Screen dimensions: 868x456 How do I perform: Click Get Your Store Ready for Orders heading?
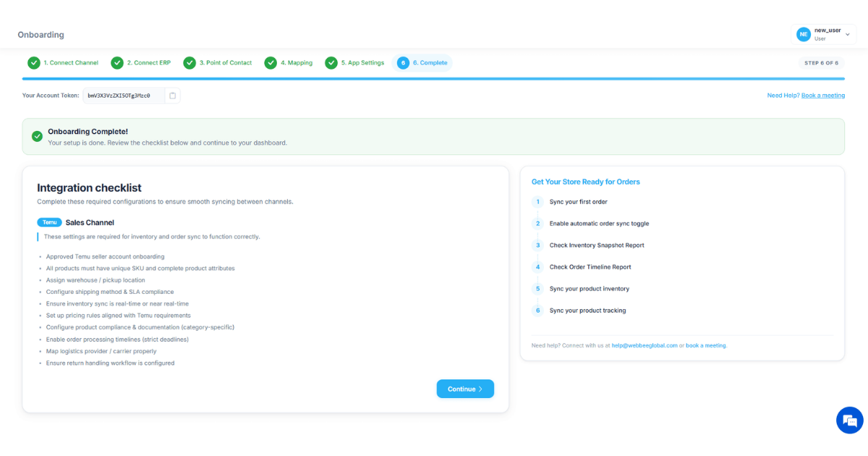tap(586, 182)
